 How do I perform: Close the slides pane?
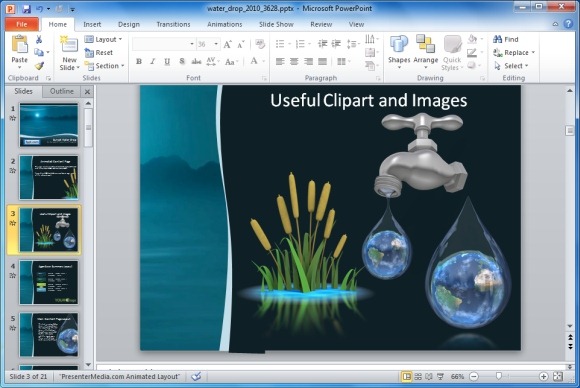pos(87,92)
